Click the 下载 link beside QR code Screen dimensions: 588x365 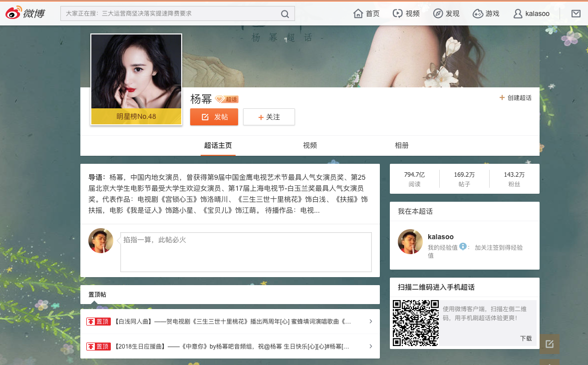(526, 339)
